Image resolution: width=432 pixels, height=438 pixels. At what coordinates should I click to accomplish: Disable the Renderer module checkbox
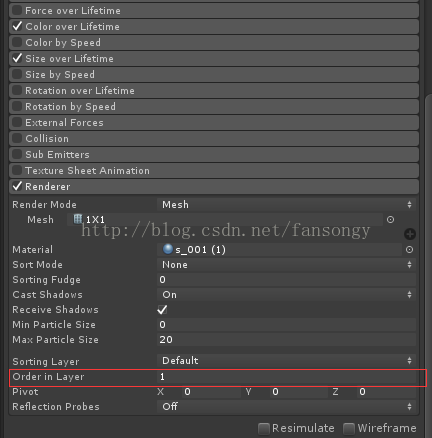click(17, 186)
